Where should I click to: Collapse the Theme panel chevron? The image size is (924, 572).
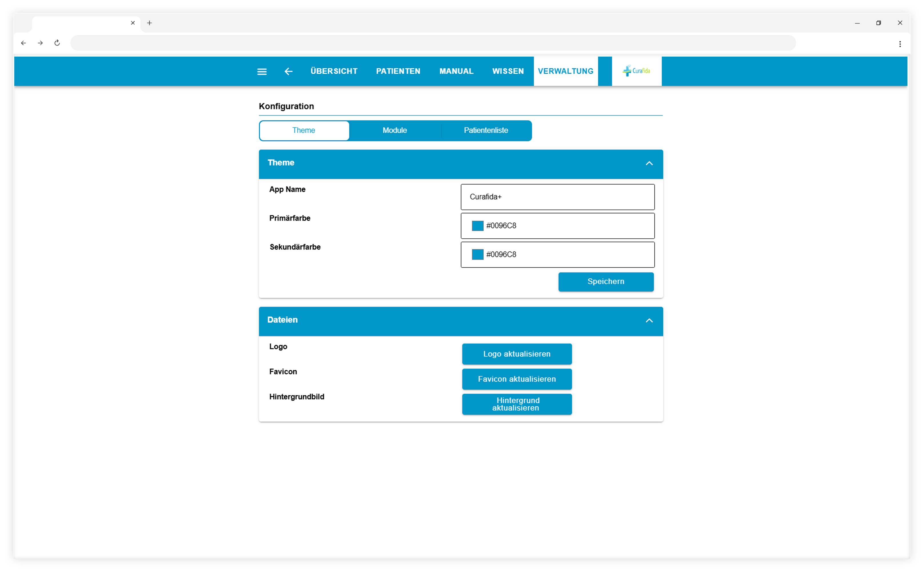click(649, 164)
